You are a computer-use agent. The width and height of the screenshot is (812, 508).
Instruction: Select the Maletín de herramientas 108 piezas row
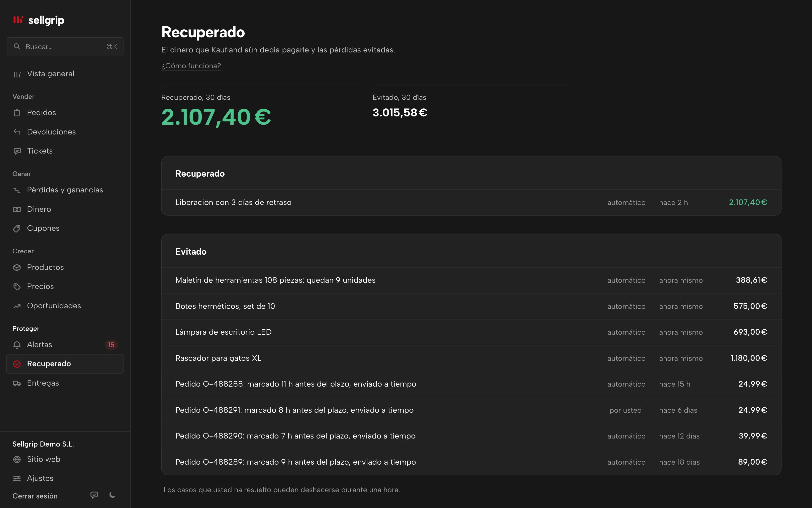[471, 280]
